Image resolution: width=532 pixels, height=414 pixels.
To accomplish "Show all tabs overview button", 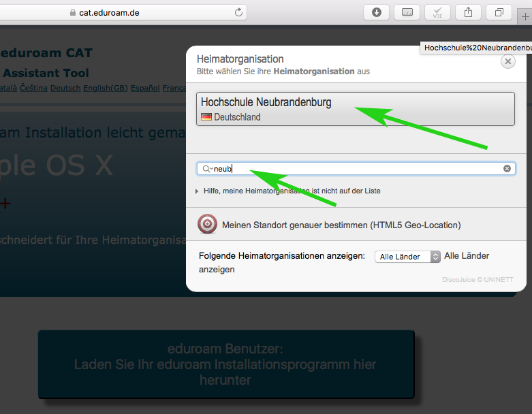I will pyautogui.click(x=499, y=12).
